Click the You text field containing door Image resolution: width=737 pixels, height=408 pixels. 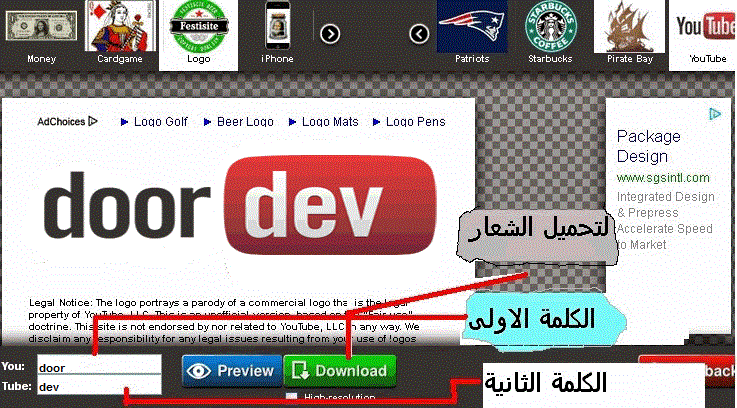tap(99, 365)
